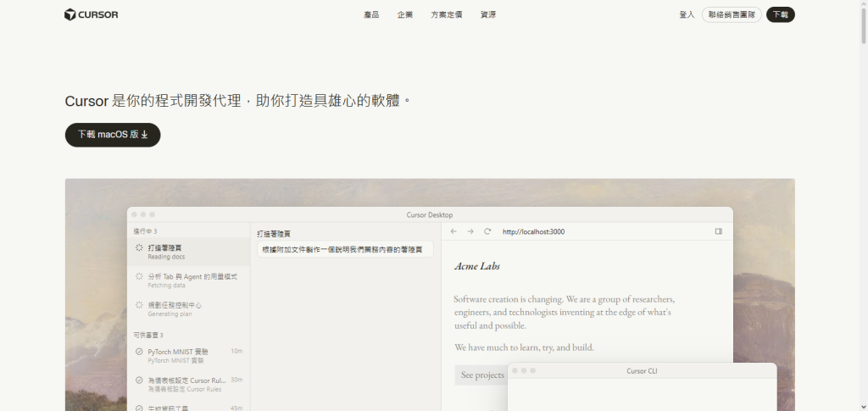The image size is (868, 411).
Task: Open the 產品 navigation menu
Action: pos(371,15)
